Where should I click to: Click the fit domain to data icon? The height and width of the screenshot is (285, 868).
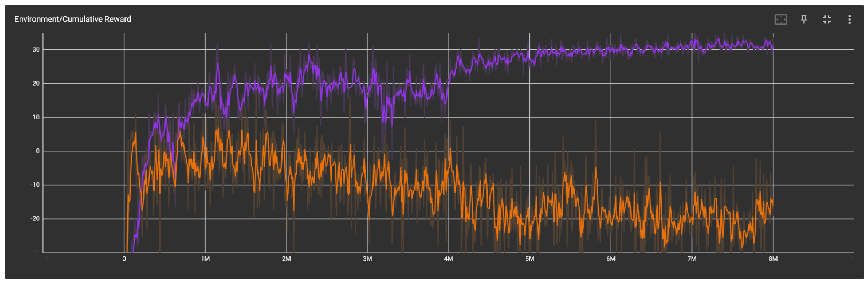pos(780,20)
